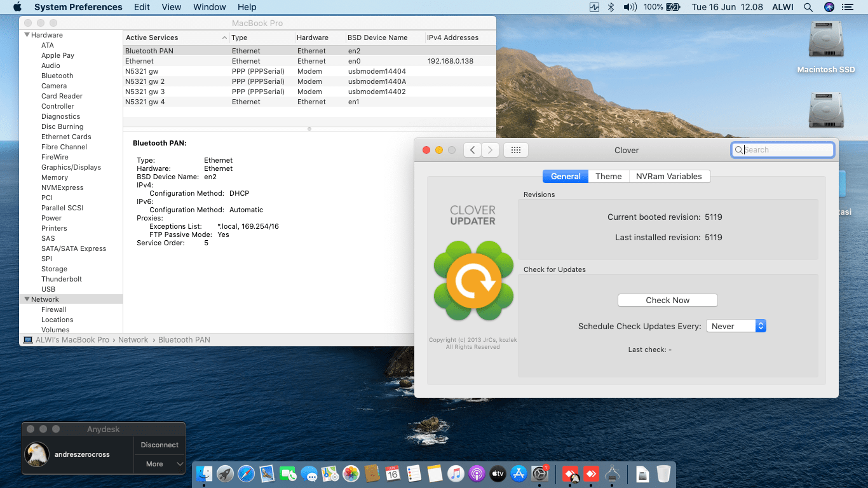Open the Apple menu

point(17,7)
